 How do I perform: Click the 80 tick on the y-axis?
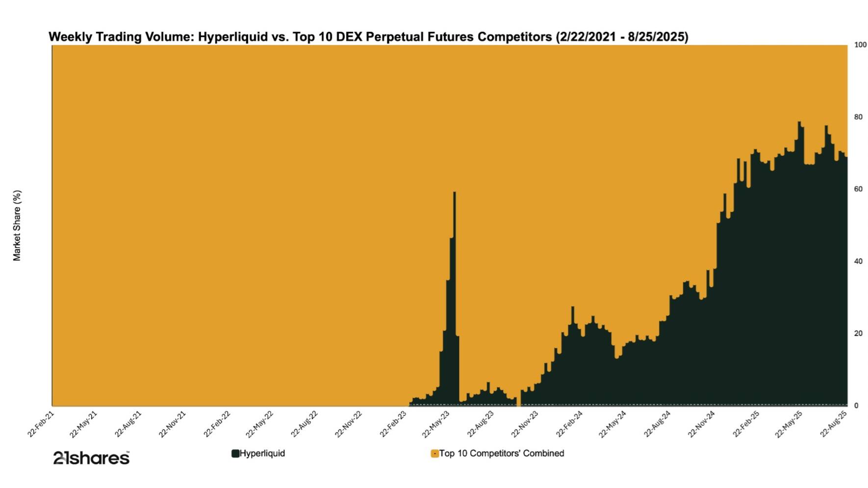coord(858,117)
